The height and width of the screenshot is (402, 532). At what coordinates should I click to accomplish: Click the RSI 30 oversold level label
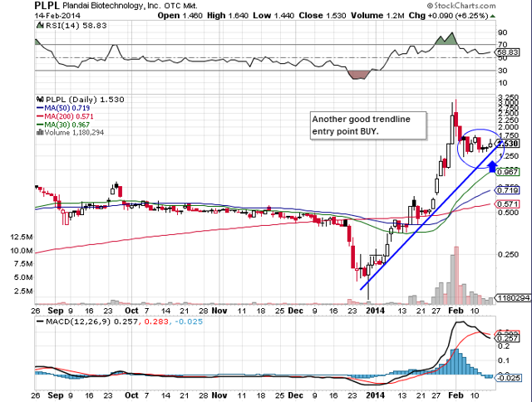click(x=502, y=71)
